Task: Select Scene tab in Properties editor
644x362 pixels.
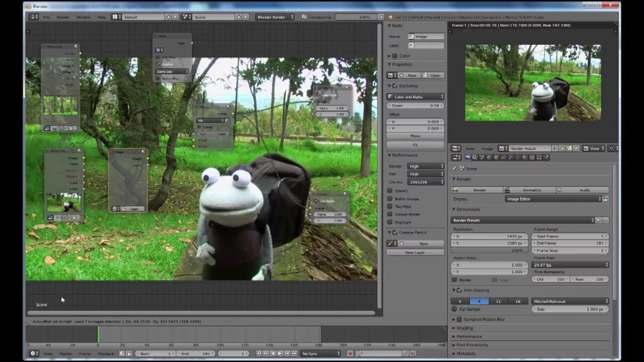Action: coord(482,157)
